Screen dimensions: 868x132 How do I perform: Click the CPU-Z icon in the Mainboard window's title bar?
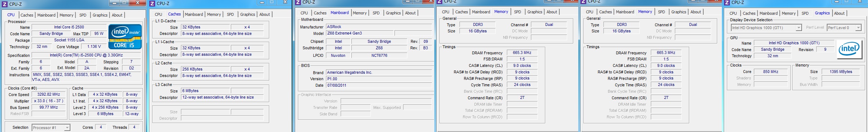point(298,2)
